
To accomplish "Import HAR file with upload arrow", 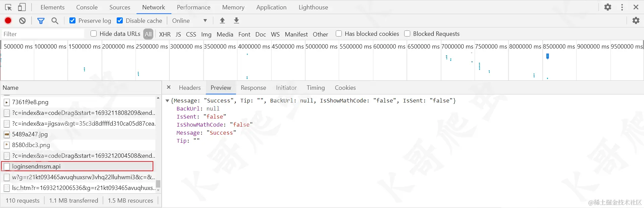I will click(222, 20).
